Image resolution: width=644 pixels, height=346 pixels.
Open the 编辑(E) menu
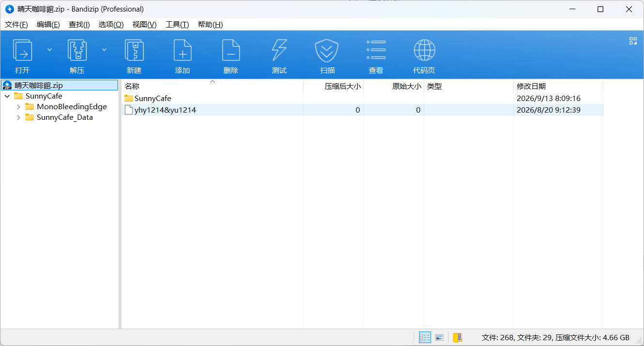[48, 25]
